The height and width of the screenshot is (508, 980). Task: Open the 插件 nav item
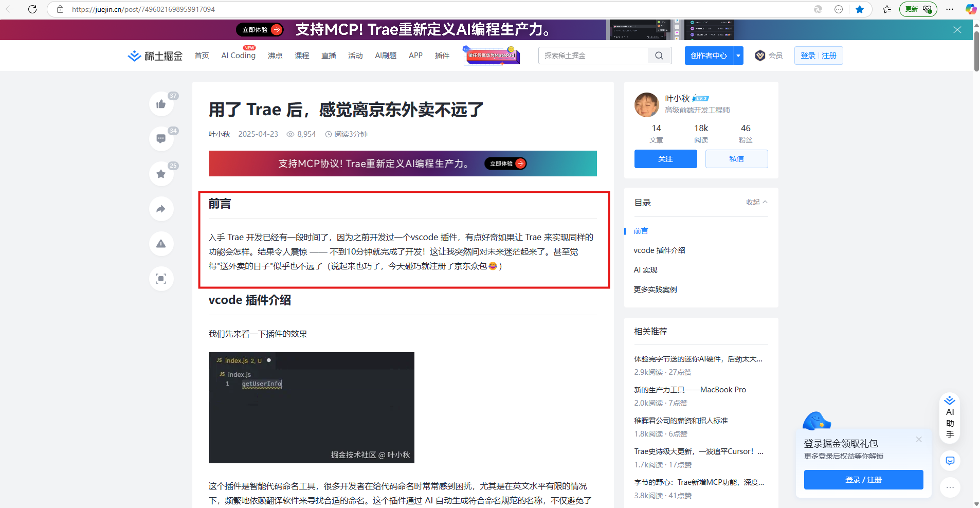pyautogui.click(x=442, y=56)
